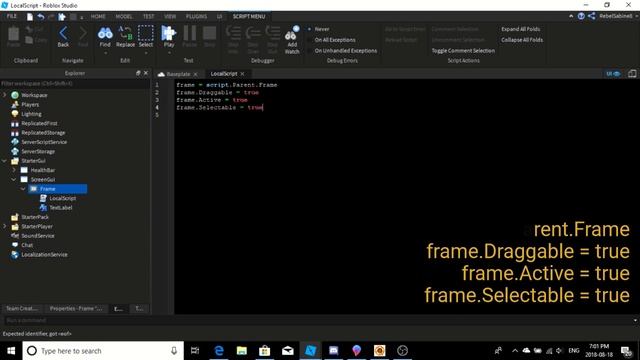Switch to the VIEW ribbon tab
Image resolution: width=640 pixels, height=360 pixels.
point(170,17)
